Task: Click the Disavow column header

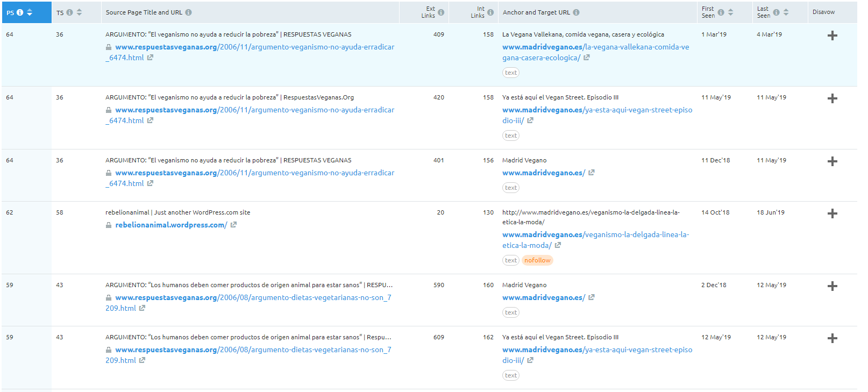Action: coord(823,12)
